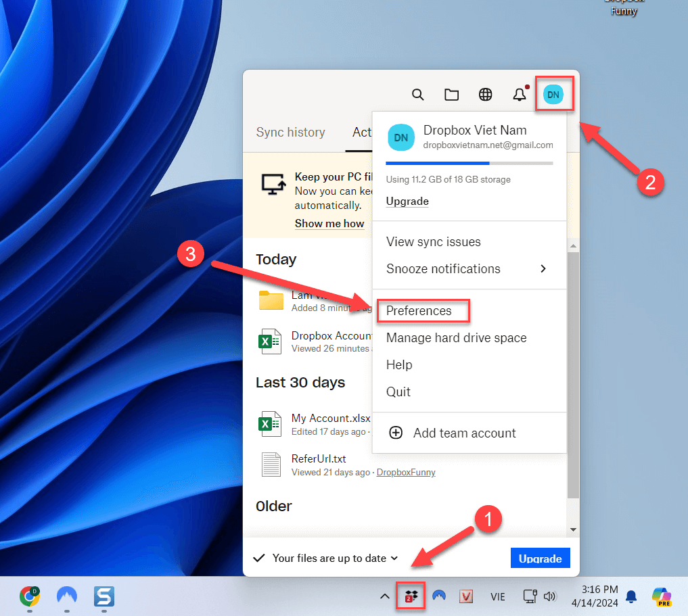Click the Funny desktop shortcut label
This screenshot has width=688, height=616.
pos(624,11)
